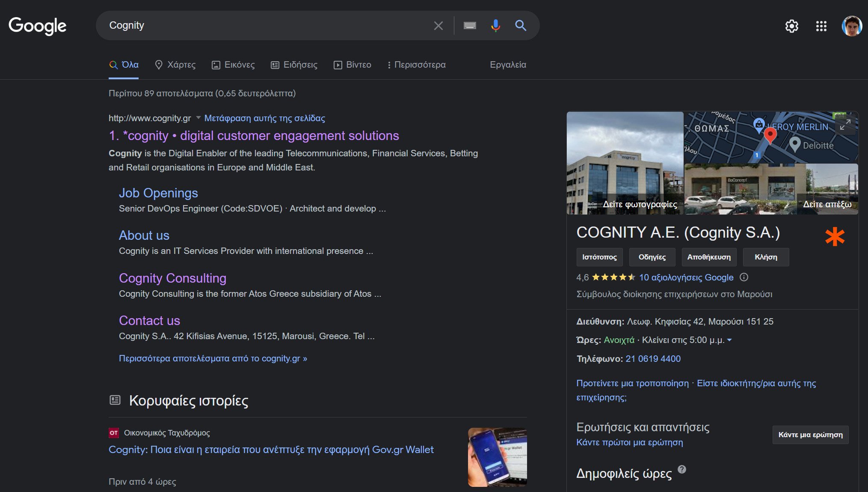Click the magnifier search button
The width and height of the screenshot is (868, 492).
pyautogui.click(x=521, y=26)
